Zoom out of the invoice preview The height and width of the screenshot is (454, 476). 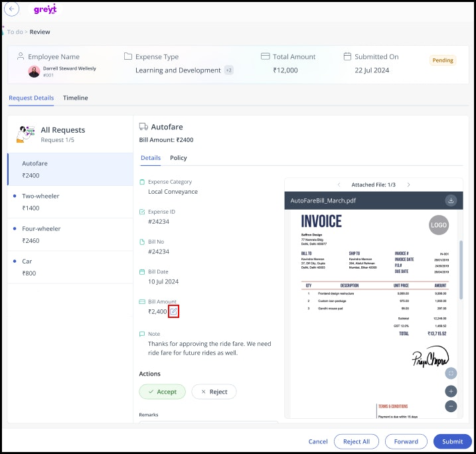click(x=451, y=406)
